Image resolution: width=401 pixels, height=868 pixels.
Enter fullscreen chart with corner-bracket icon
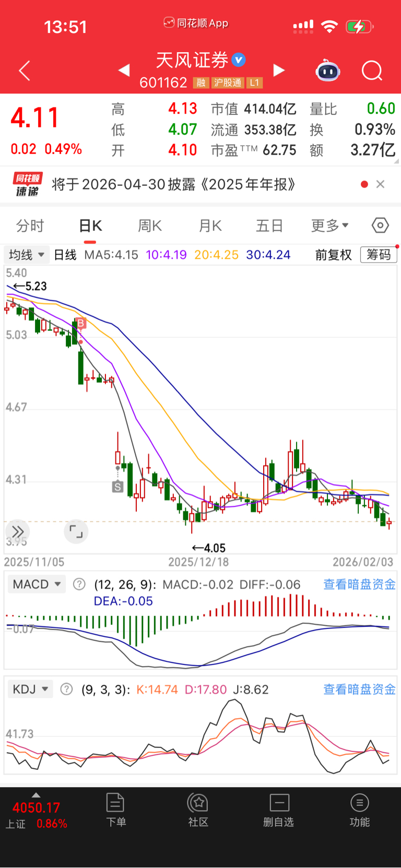click(x=76, y=532)
